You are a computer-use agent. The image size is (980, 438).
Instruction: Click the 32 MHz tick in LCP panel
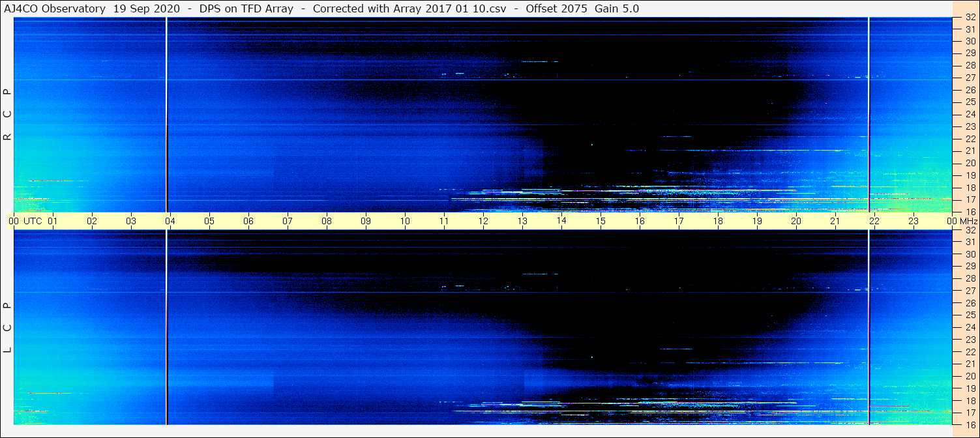(970, 230)
